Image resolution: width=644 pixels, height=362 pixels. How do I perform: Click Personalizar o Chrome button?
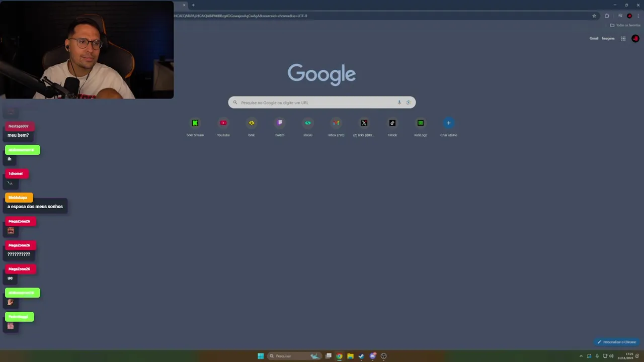pos(617,342)
